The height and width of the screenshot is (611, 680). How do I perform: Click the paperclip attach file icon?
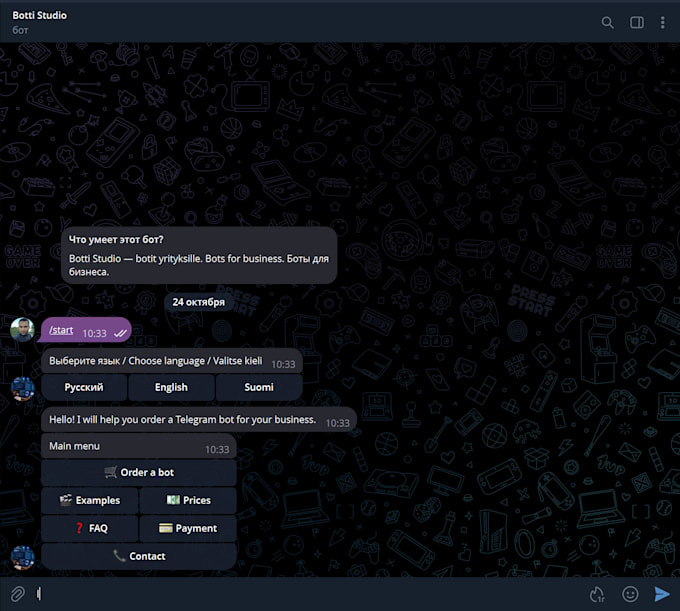[x=17, y=594]
